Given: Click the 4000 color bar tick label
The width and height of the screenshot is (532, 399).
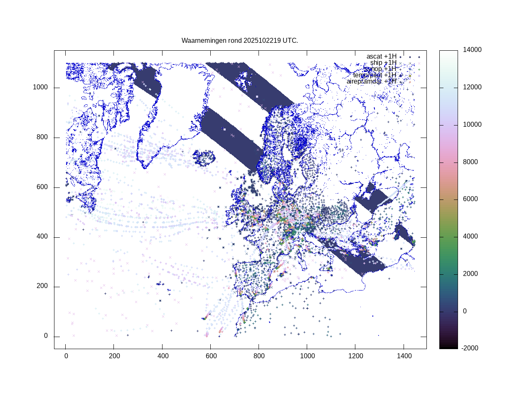Looking at the screenshot, I should pyautogui.click(x=470, y=236).
